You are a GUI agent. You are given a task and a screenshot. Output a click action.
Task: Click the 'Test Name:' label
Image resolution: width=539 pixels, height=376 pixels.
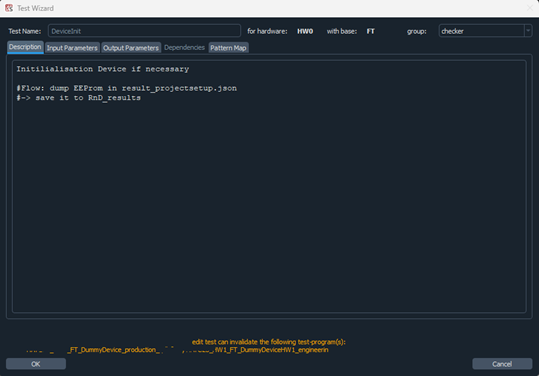pos(25,31)
